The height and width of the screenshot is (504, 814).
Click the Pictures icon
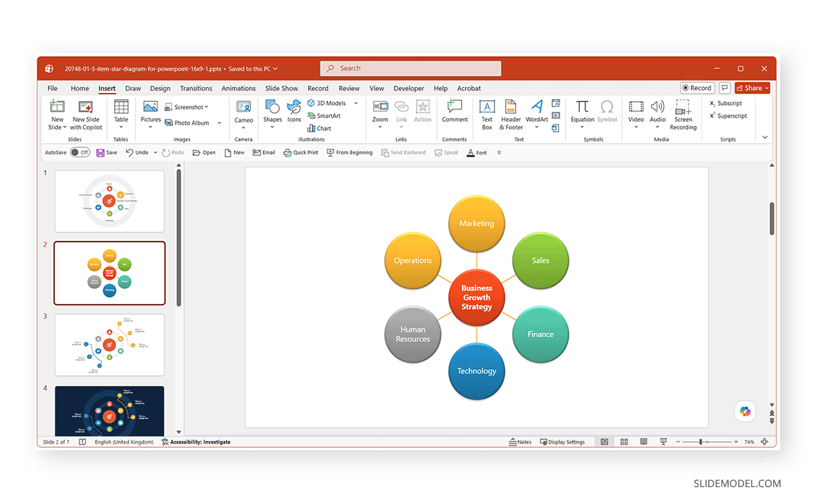[151, 113]
